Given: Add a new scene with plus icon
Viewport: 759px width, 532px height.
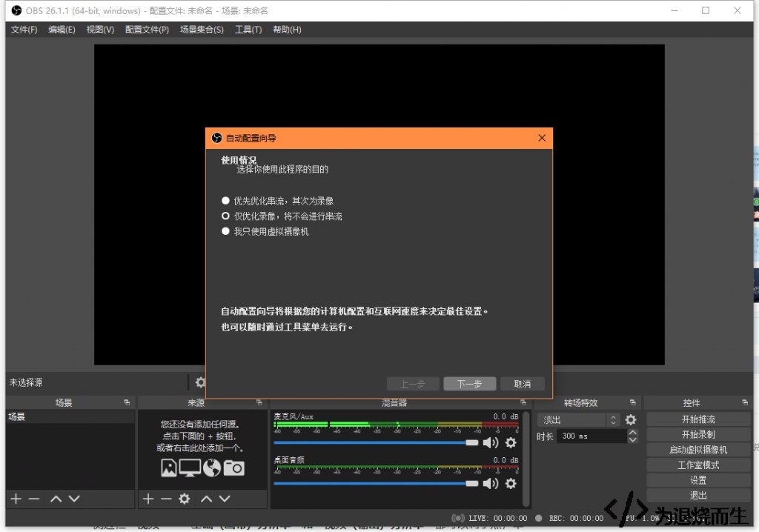Looking at the screenshot, I should pyautogui.click(x=16, y=499).
